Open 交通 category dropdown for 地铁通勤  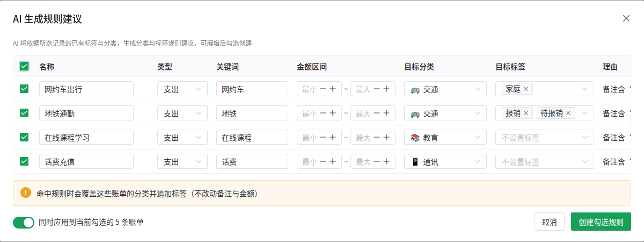tap(445, 113)
